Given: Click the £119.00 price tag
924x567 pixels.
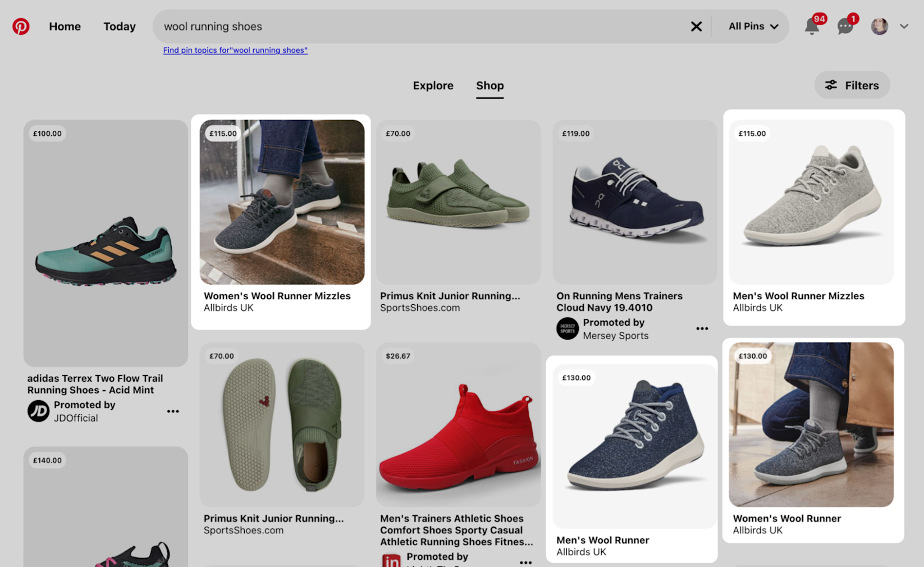Looking at the screenshot, I should point(576,134).
